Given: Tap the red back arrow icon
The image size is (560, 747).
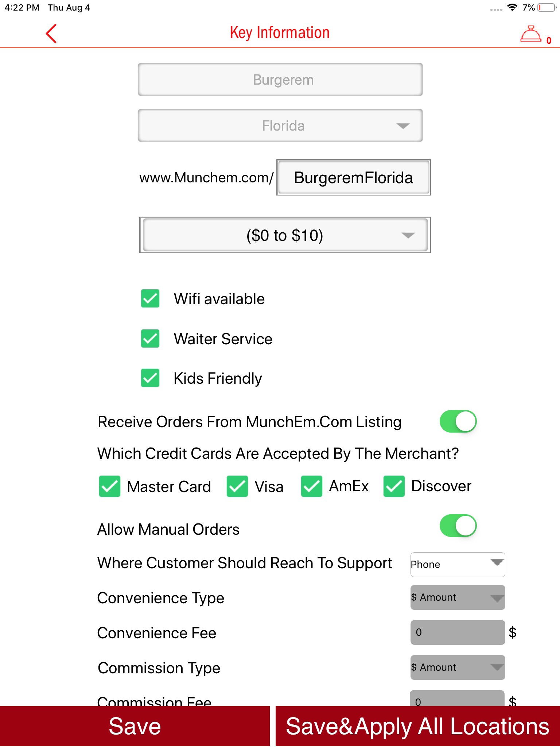Looking at the screenshot, I should [x=51, y=34].
